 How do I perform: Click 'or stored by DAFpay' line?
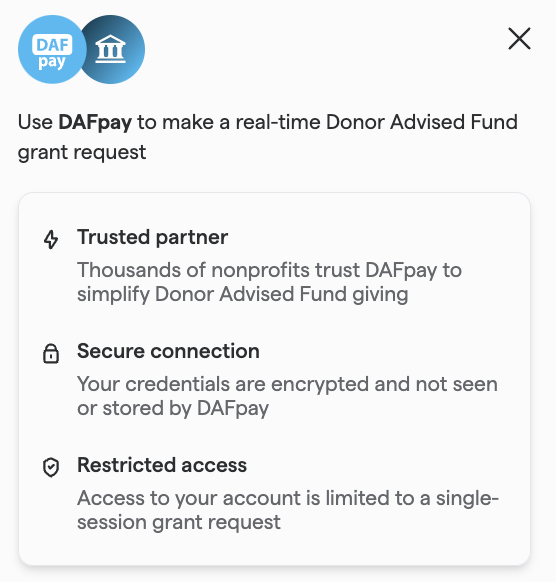point(173,408)
